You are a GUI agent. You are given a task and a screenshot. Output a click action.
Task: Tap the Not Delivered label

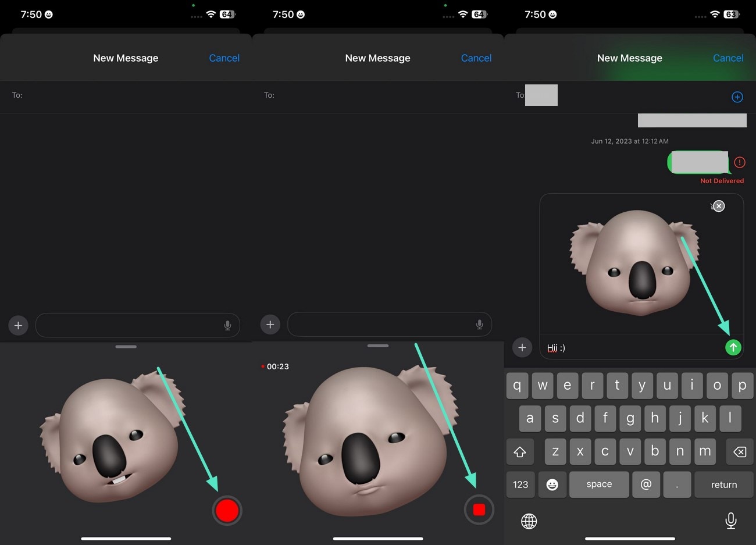[x=722, y=181]
